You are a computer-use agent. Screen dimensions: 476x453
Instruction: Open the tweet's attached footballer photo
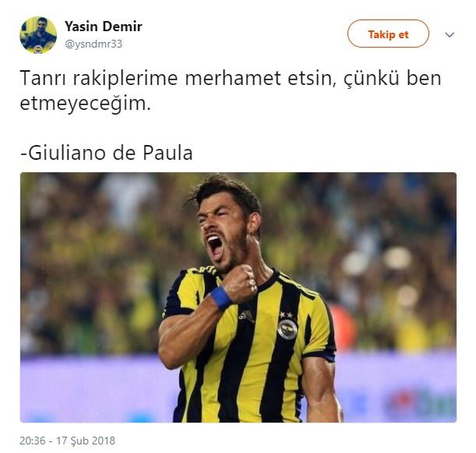coord(238,297)
